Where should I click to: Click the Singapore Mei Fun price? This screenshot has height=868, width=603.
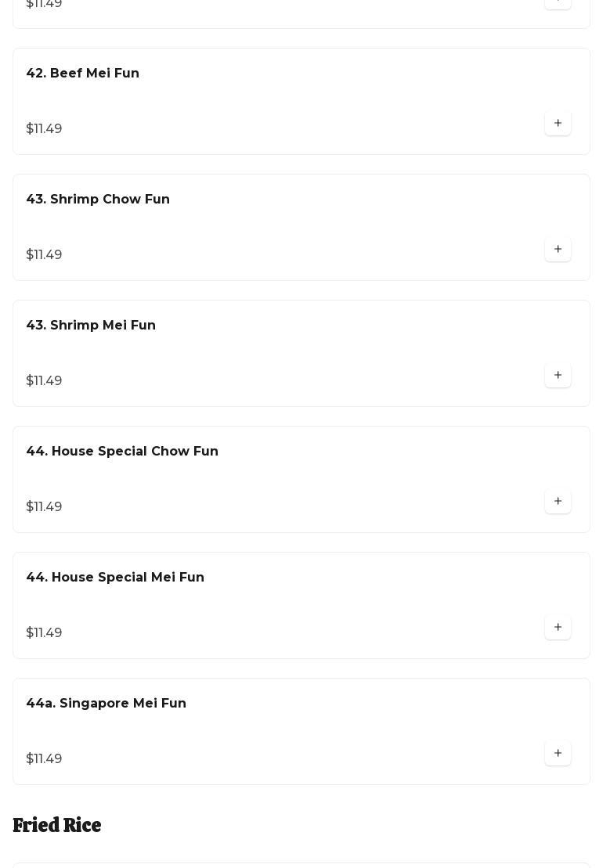point(44,758)
